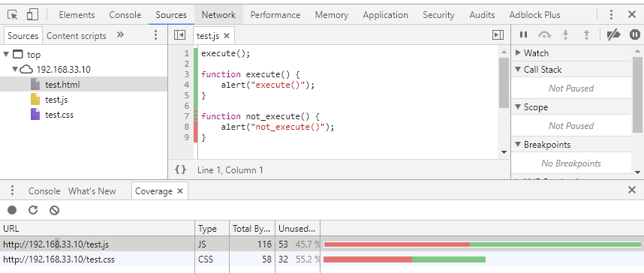Switch to the Console panel tab

[x=125, y=15]
